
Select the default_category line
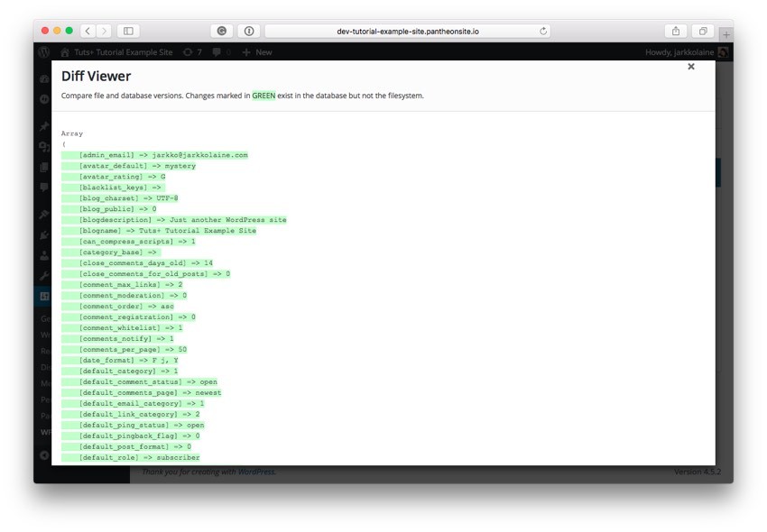point(120,371)
